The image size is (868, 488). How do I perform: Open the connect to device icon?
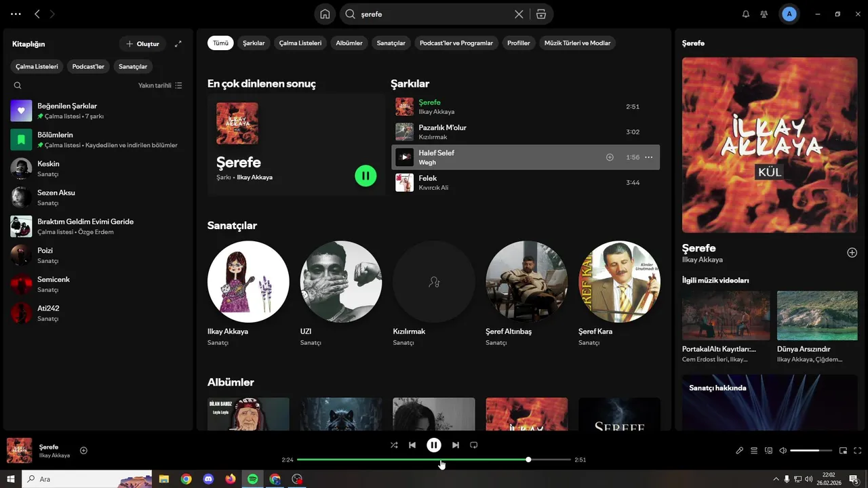768,450
